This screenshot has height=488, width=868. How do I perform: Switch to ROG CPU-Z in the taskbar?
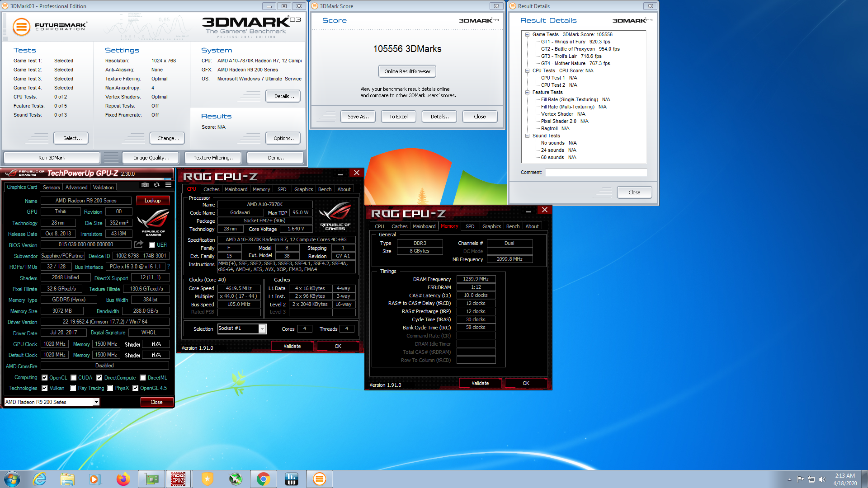pos(178,479)
